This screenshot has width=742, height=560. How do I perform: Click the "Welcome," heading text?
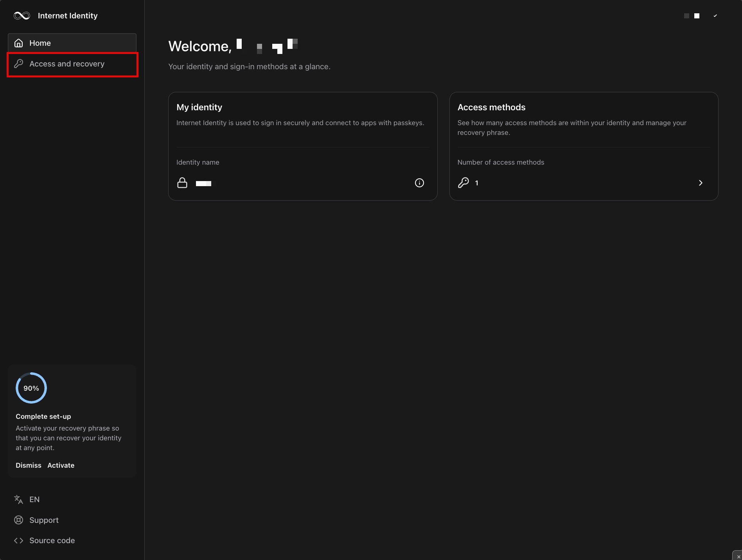click(x=200, y=46)
